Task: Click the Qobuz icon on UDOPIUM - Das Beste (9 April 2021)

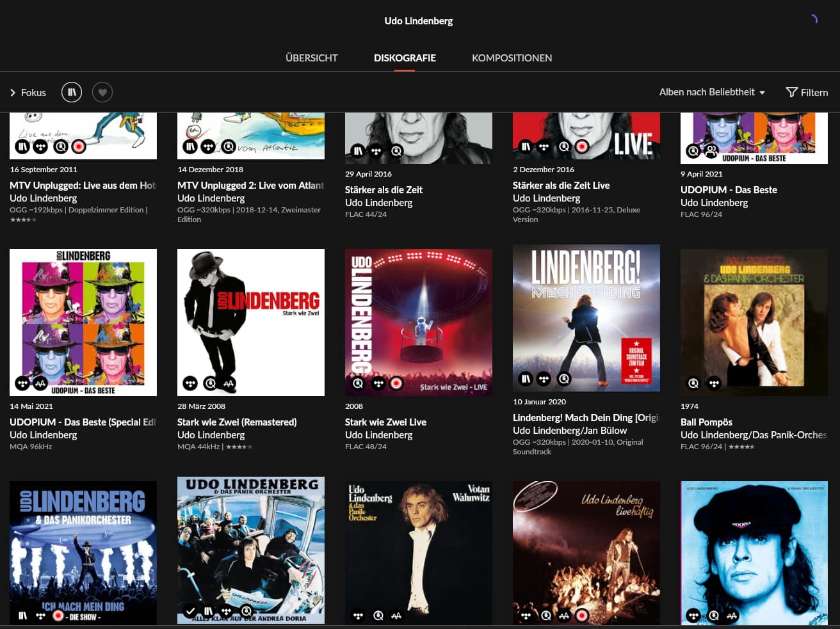Action: tap(693, 151)
